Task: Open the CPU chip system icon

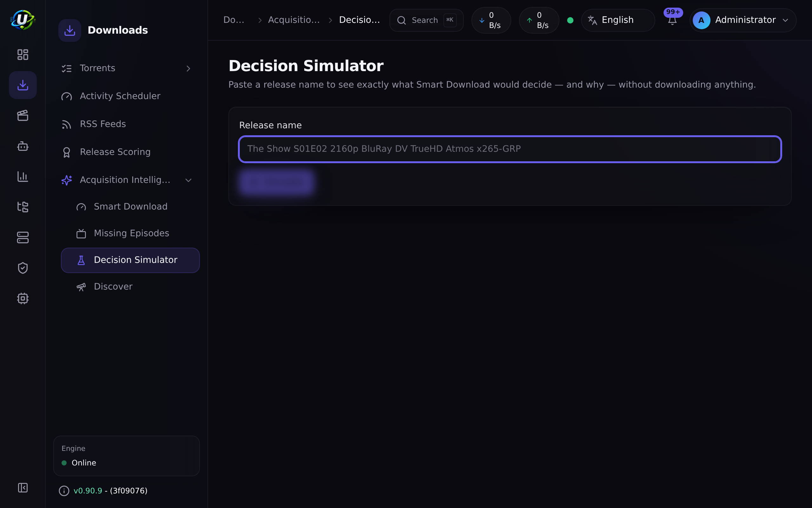Action: click(x=23, y=298)
